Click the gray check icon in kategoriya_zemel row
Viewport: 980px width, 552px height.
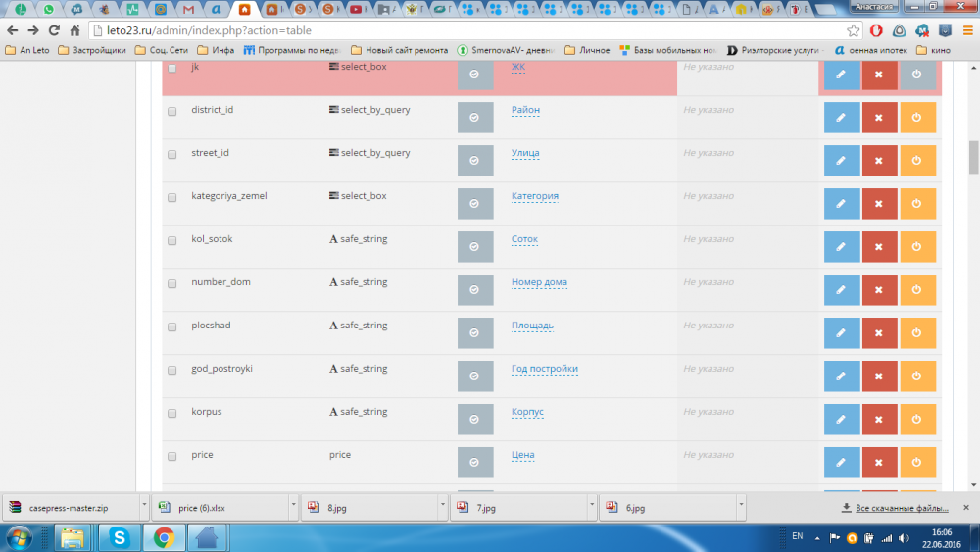tap(475, 203)
